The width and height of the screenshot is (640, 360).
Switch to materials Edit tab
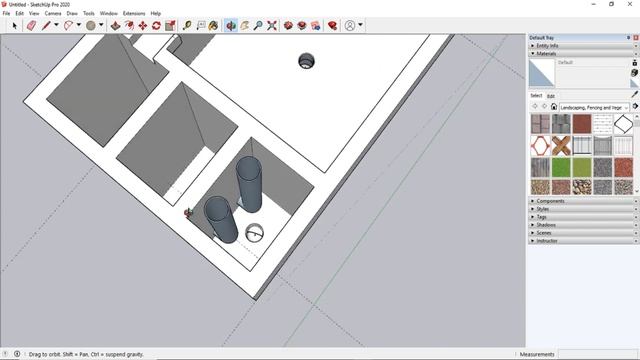pos(551,96)
